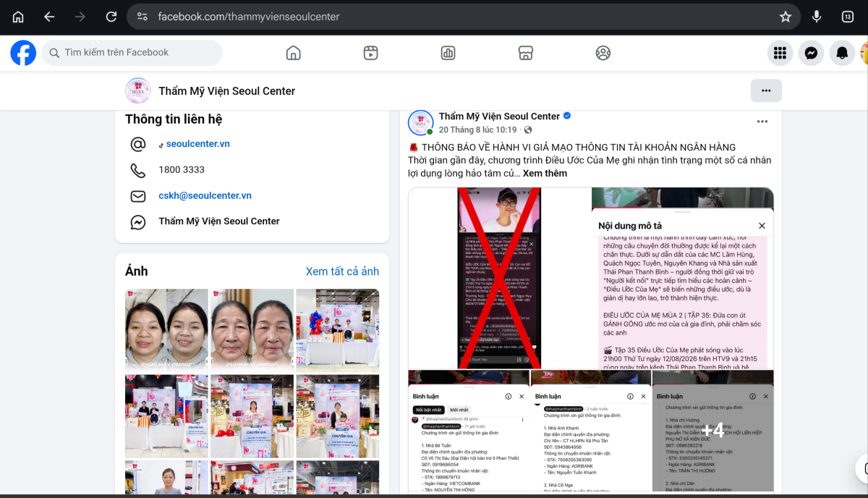Open post image with red X

(x=499, y=278)
